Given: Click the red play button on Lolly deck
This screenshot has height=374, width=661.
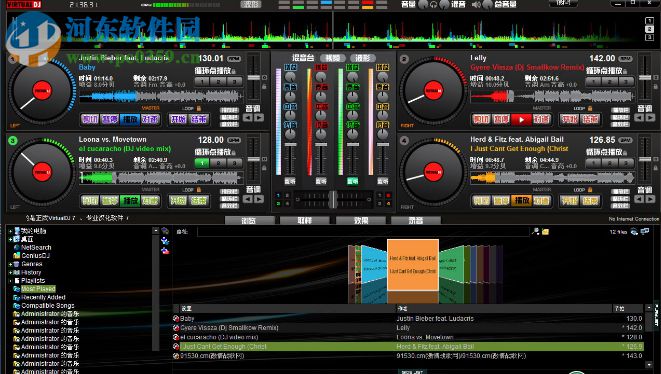Looking at the screenshot, I should (x=521, y=120).
